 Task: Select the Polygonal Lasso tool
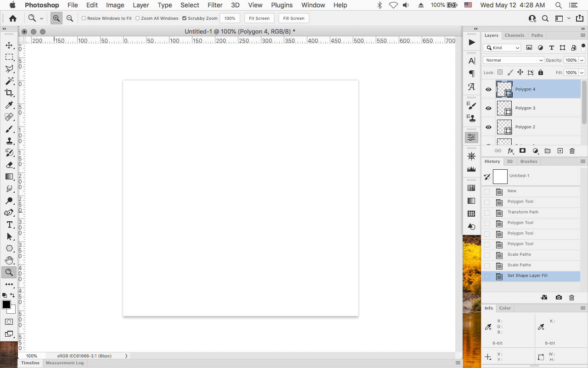pyautogui.click(x=9, y=69)
